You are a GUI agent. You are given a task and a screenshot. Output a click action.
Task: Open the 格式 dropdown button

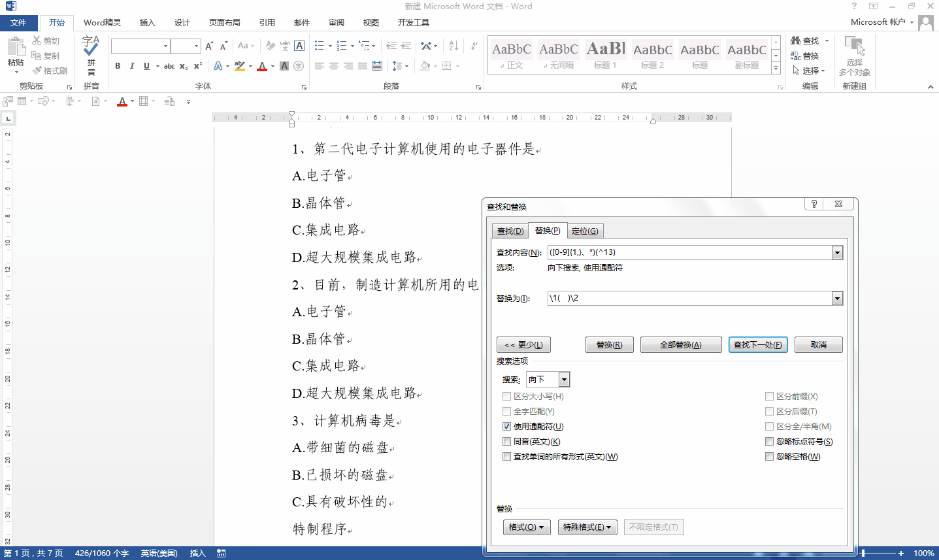527,527
